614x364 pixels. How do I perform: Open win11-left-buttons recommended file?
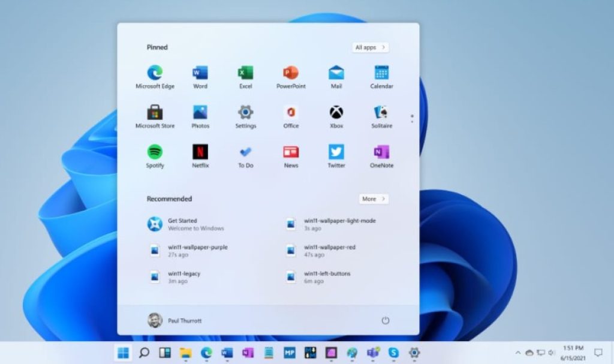318,277
